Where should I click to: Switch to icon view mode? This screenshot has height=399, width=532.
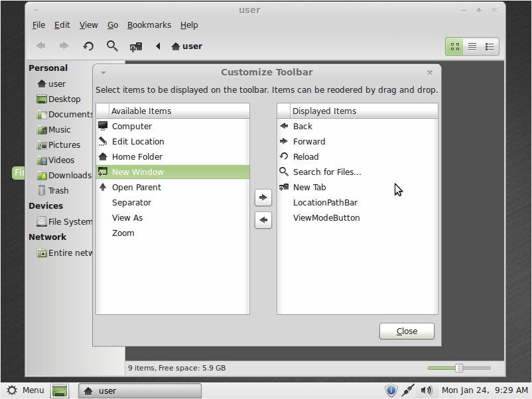point(454,46)
